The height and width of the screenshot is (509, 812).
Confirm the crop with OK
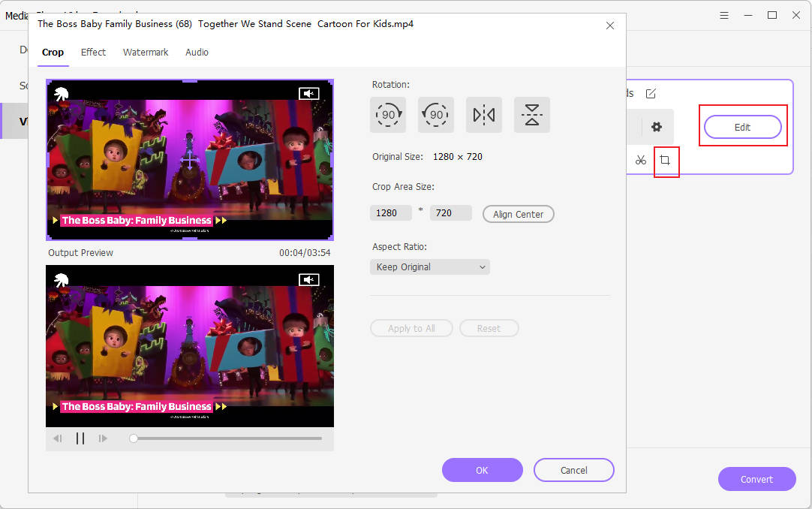coord(482,470)
